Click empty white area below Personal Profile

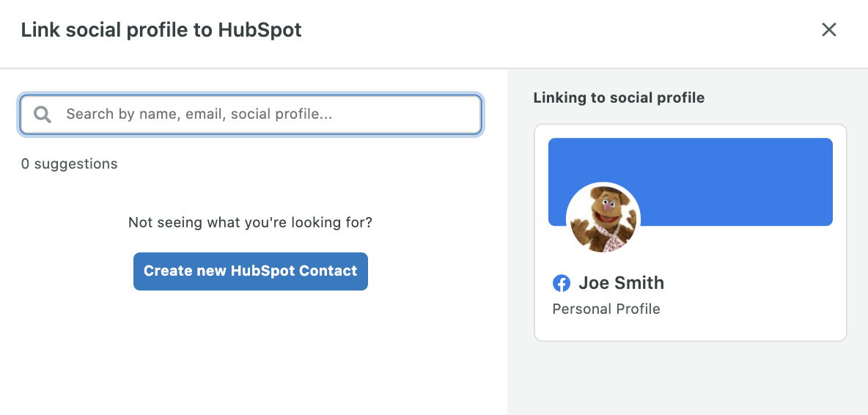pyautogui.click(x=691, y=328)
